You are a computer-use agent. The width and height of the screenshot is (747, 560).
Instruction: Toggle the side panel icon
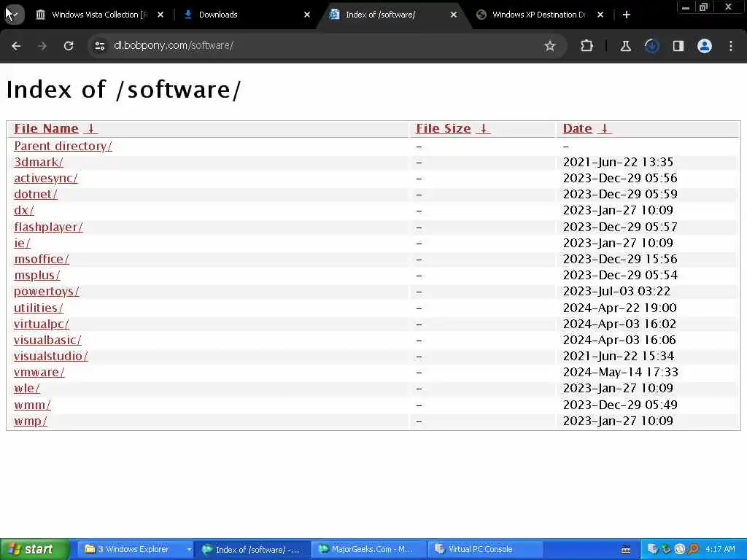coord(678,46)
